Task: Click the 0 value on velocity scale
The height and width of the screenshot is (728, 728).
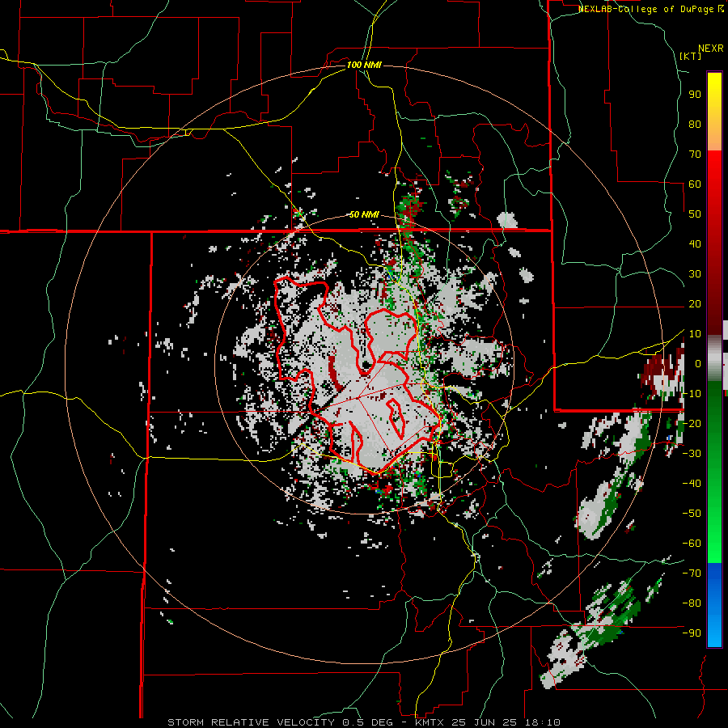Action: click(x=698, y=364)
